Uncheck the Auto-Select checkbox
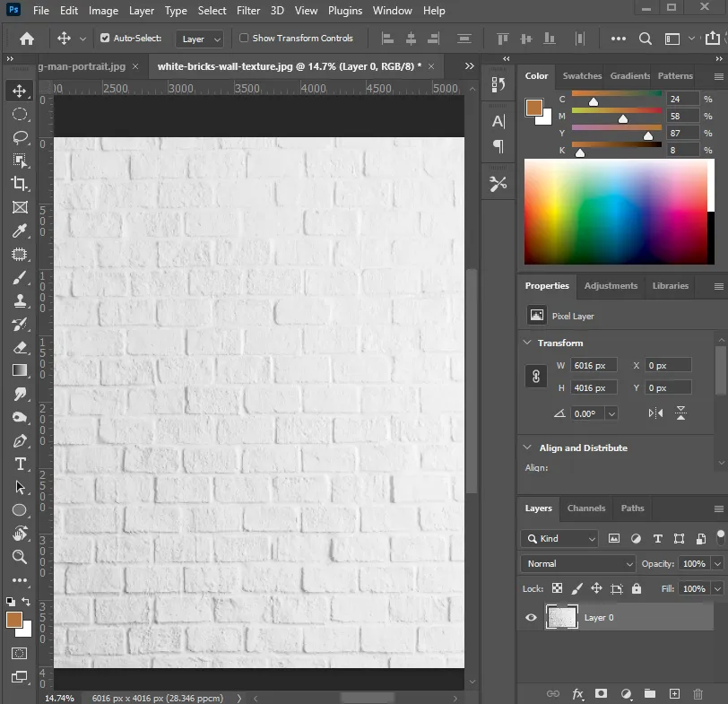This screenshot has height=704, width=728. tap(105, 39)
